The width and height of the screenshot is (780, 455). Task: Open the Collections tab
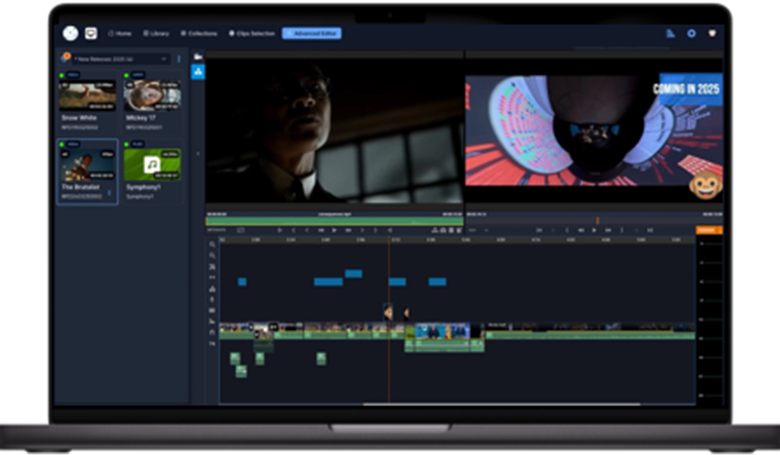tap(198, 33)
